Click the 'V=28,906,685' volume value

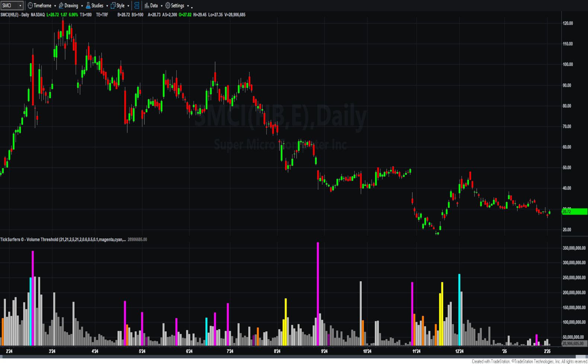coord(235,15)
